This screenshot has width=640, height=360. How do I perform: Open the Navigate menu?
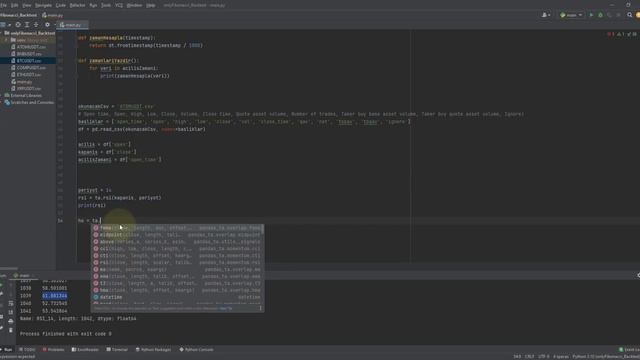pyautogui.click(x=43, y=5)
